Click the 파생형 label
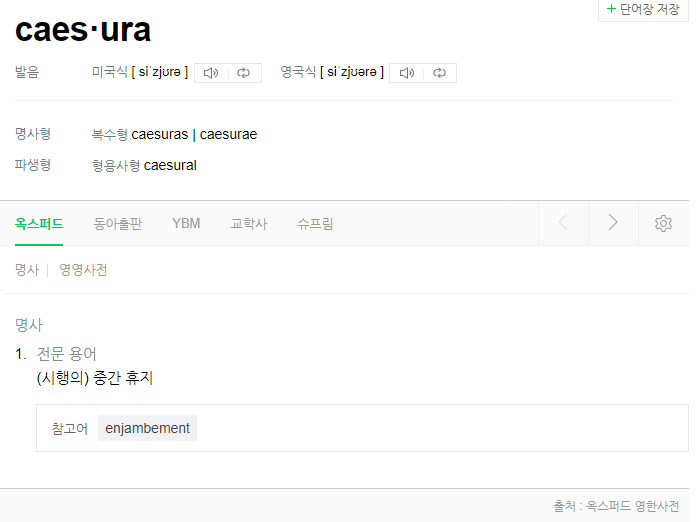This screenshot has width=696, height=522. (x=33, y=165)
